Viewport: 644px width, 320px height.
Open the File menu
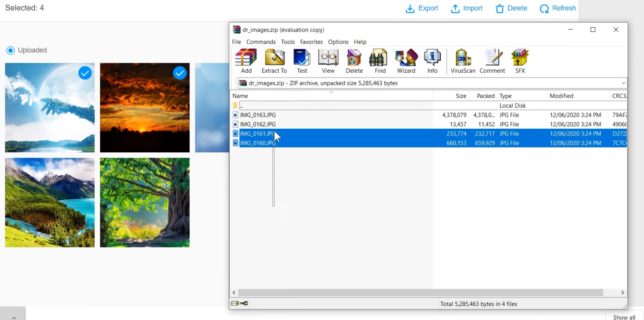tap(236, 42)
